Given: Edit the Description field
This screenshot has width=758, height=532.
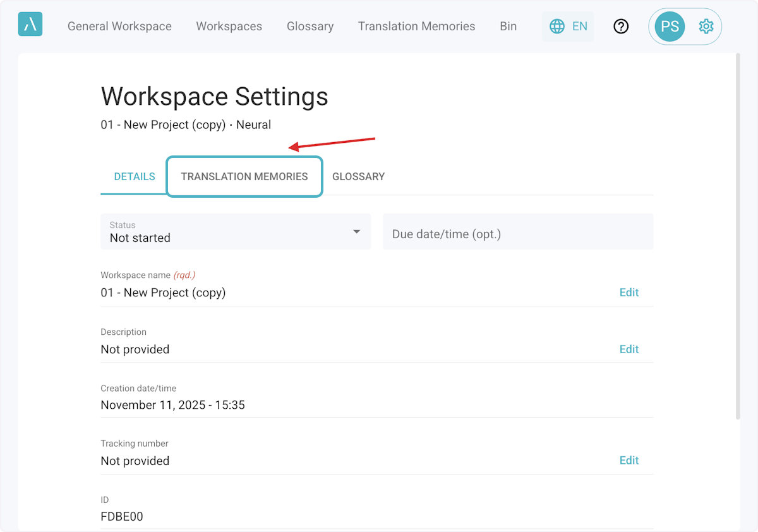Looking at the screenshot, I should coord(629,349).
